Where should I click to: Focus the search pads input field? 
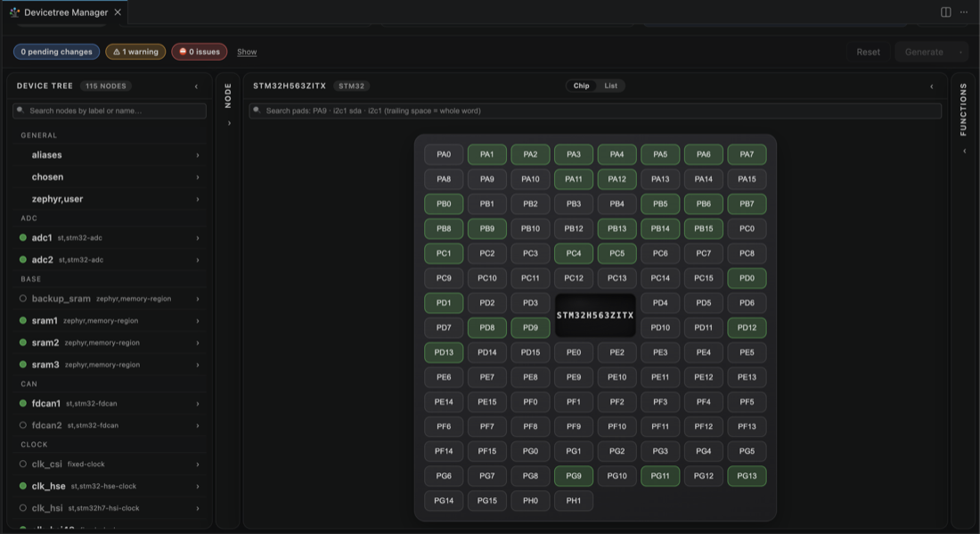pyautogui.click(x=595, y=111)
